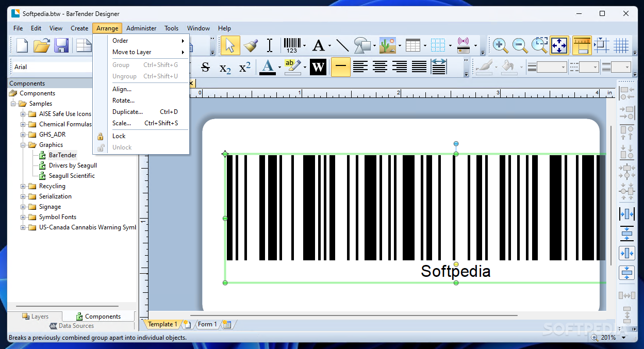
Task: Align text to the right
Action: pyautogui.click(x=400, y=67)
